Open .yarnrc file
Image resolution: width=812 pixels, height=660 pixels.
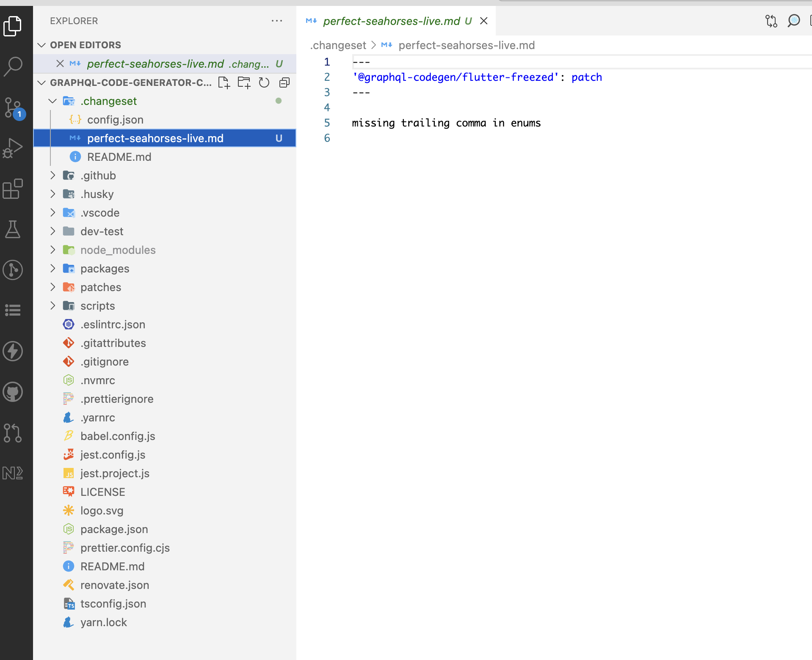(x=165, y=418)
